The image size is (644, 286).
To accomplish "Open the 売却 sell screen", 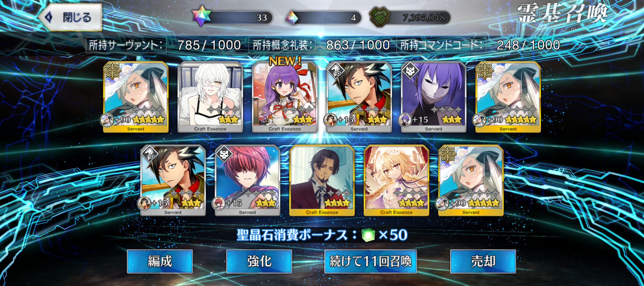I will (483, 261).
